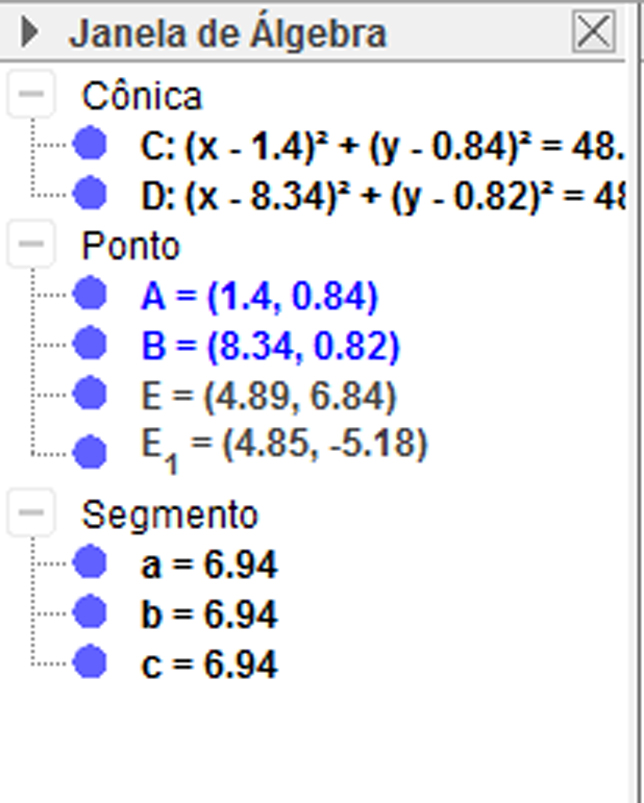Toggle visibility circle of conic C
The image size is (644, 803).
[x=90, y=143]
